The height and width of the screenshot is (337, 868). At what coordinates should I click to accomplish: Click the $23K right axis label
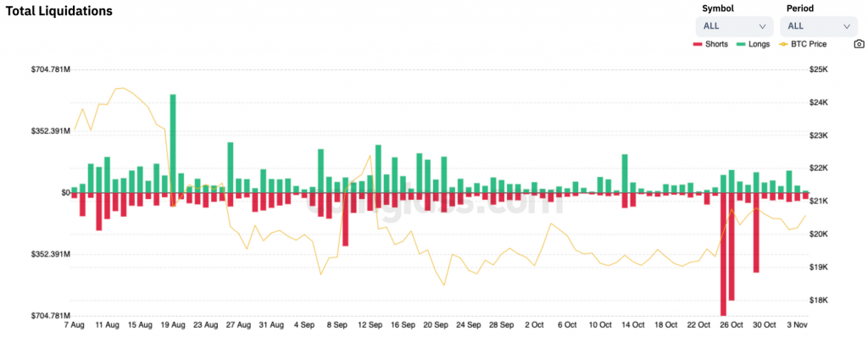(x=819, y=135)
